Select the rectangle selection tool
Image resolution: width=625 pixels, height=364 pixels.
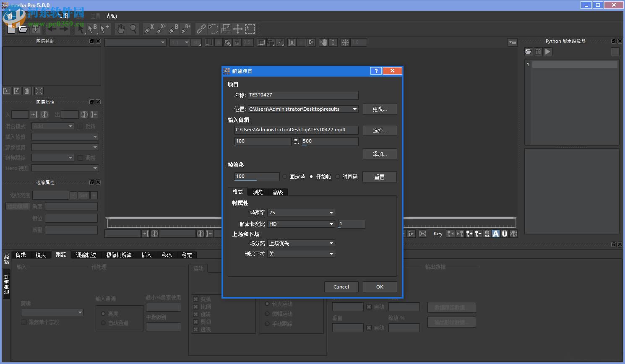click(250, 29)
